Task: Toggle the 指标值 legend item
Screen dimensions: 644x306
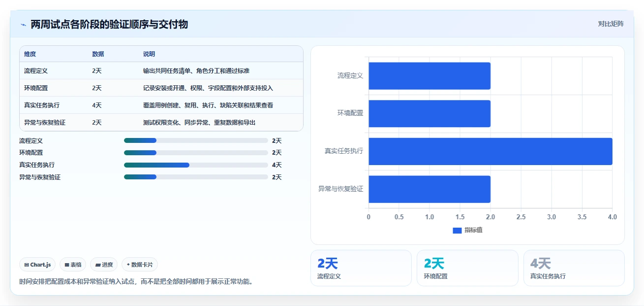Action: [x=468, y=230]
